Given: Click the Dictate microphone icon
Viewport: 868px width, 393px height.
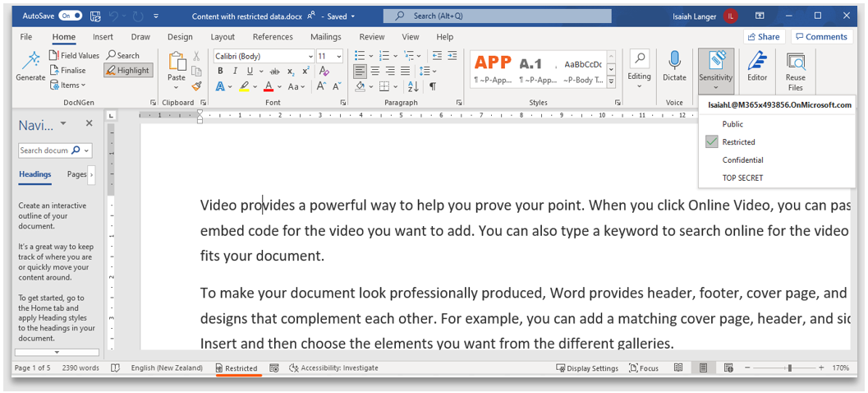Looking at the screenshot, I should [674, 60].
